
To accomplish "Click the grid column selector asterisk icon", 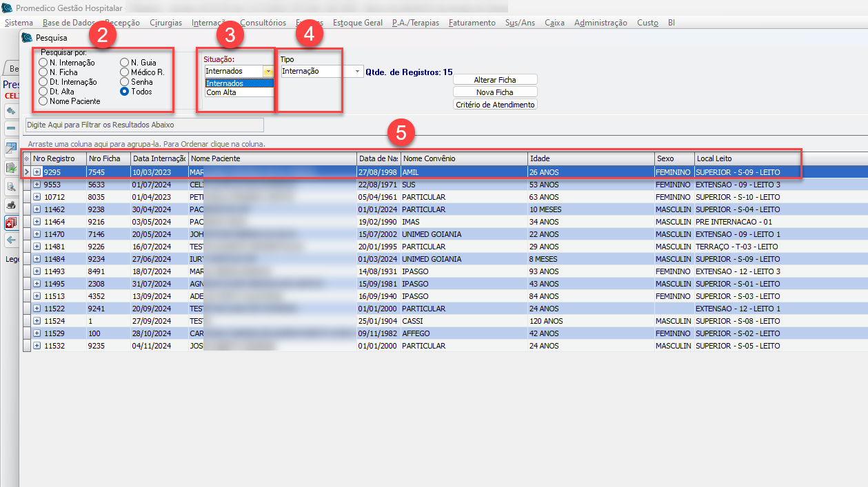I will point(26,159).
